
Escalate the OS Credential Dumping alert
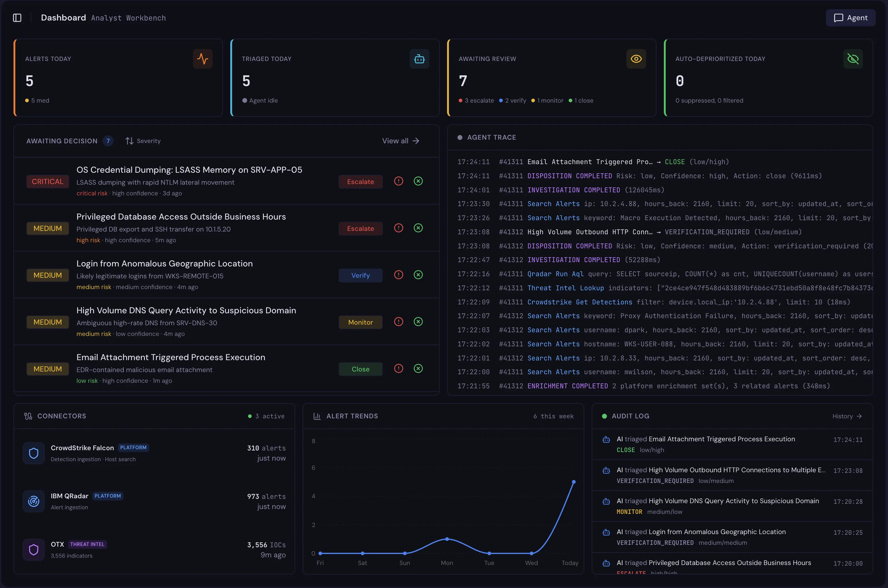pyautogui.click(x=360, y=182)
